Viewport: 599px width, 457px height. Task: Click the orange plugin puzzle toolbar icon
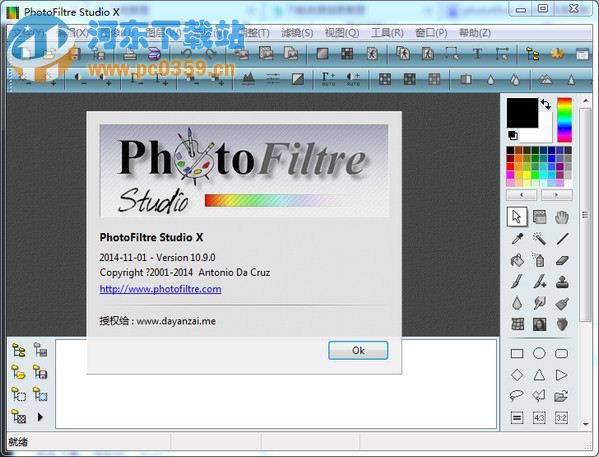pyautogui.click(x=557, y=54)
